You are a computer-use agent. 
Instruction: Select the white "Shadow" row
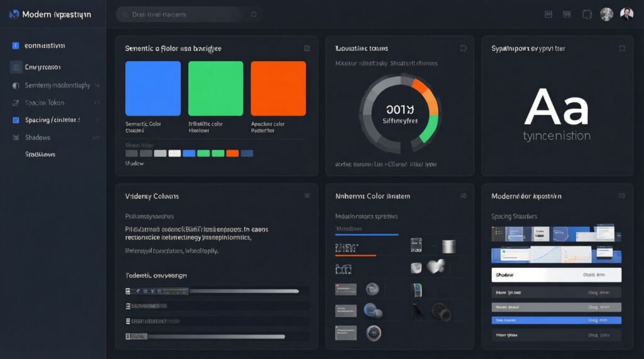click(556, 275)
